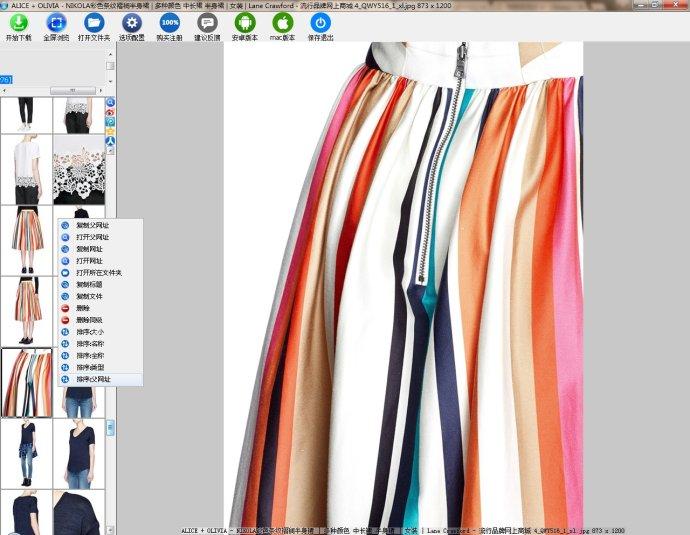
Task: Click the thumbnail panel scrollbar bottom arrow
Action: tap(110, 530)
